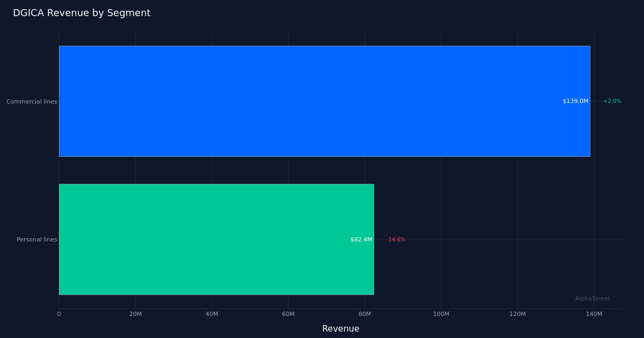The image size is (644, 338).
Task: Click the green Personal lines bar
Action: [x=216, y=239]
